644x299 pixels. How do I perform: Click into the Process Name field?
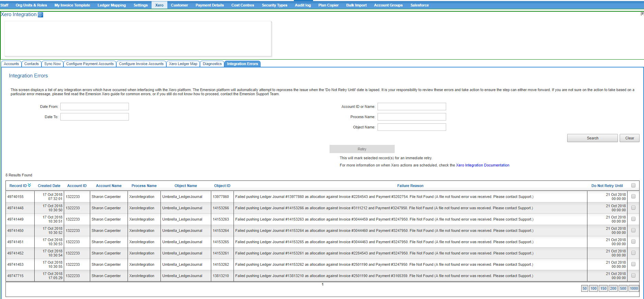[412, 117]
